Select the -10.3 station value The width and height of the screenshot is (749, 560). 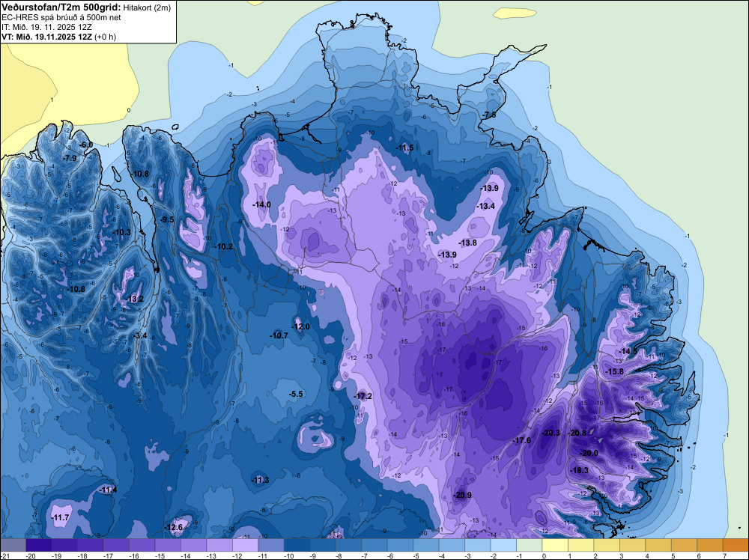pyautogui.click(x=121, y=233)
